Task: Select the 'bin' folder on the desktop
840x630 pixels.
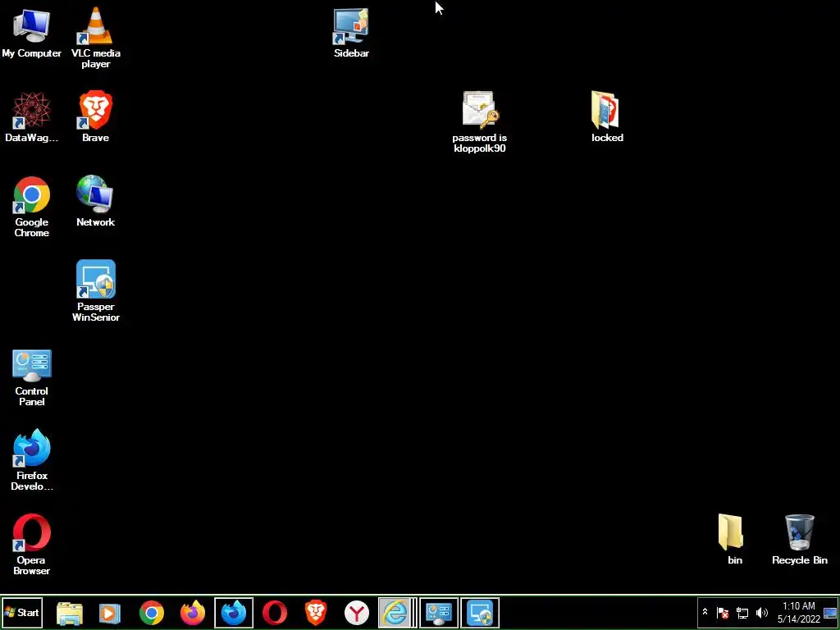Action: [x=734, y=539]
